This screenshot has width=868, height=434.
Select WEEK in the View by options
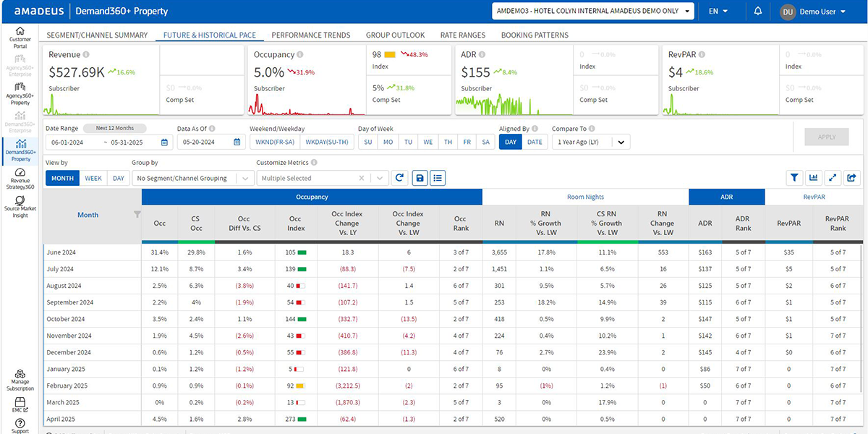click(x=93, y=177)
